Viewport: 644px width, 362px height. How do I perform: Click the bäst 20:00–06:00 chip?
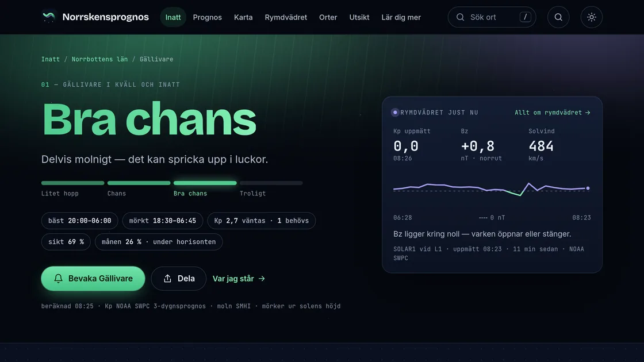coord(80,221)
